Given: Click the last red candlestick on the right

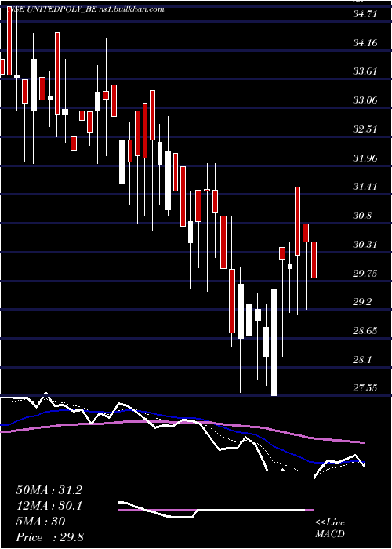Looking at the screenshot, I should (x=314, y=260).
